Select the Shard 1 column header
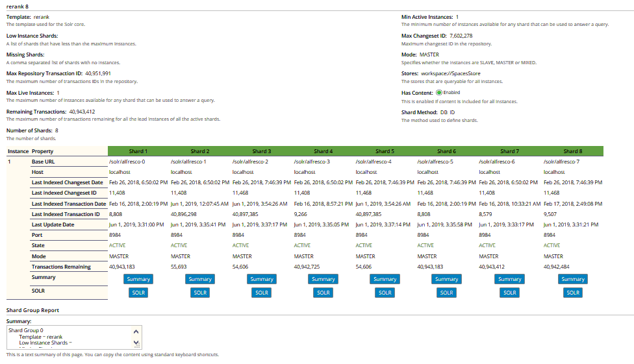The image size is (634, 364). (138, 151)
